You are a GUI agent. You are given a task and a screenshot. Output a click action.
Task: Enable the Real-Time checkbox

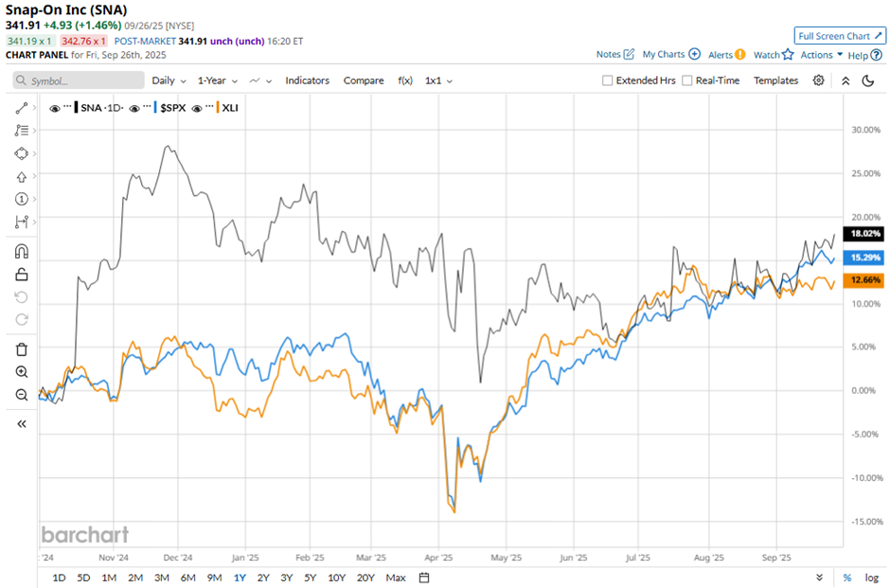pos(686,80)
